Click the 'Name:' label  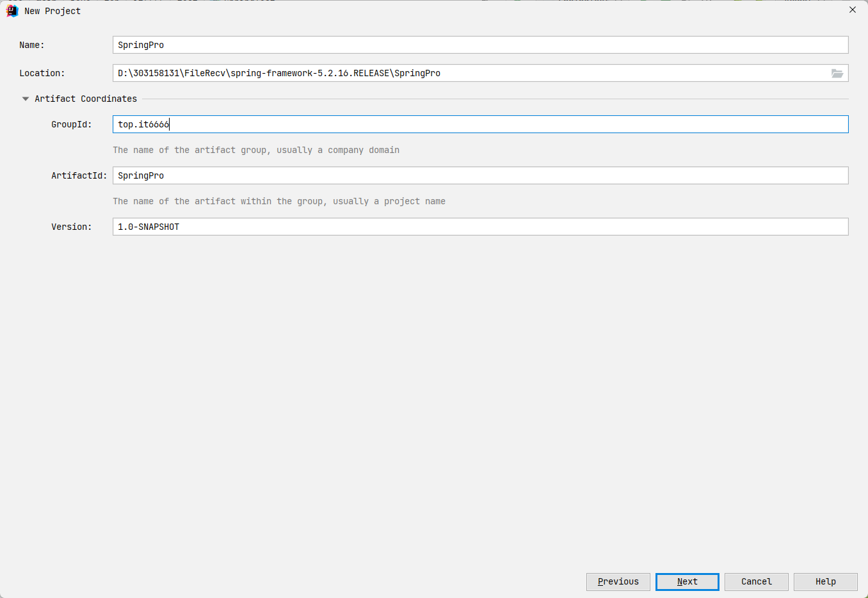32,45
